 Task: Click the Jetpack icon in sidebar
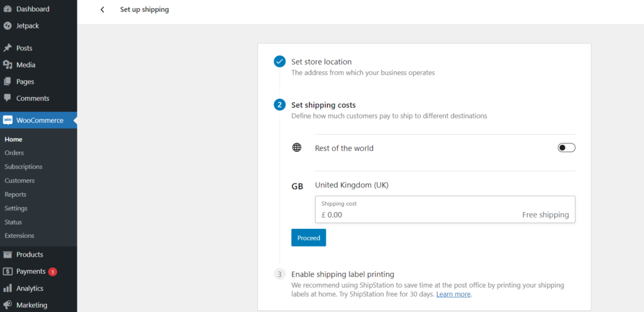click(8, 26)
